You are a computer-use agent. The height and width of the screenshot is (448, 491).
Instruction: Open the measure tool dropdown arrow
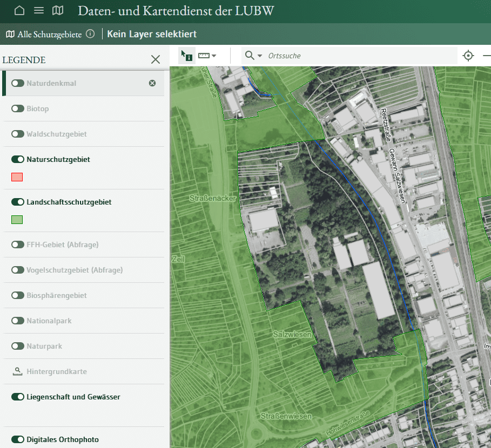(214, 56)
